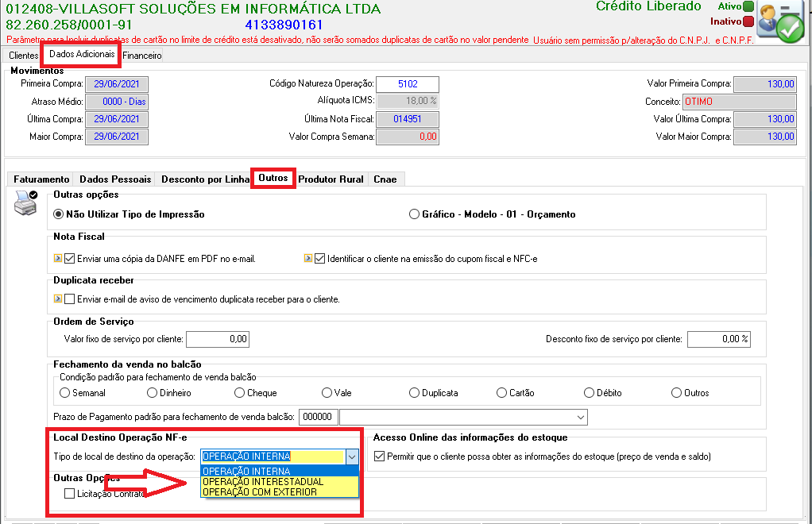Open the Produtor Rural tab
The width and height of the screenshot is (812, 524).
(x=331, y=179)
